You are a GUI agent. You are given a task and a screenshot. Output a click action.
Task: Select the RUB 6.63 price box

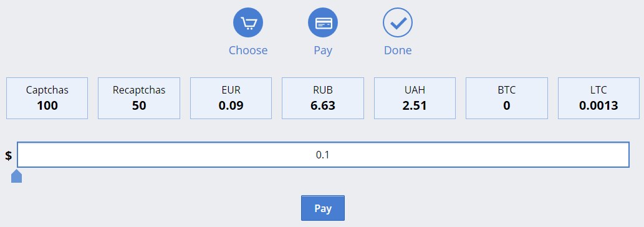click(323, 98)
